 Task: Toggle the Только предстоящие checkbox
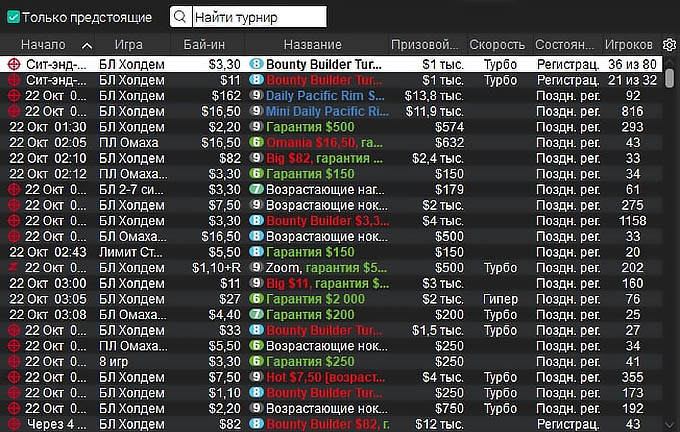click(x=13, y=17)
